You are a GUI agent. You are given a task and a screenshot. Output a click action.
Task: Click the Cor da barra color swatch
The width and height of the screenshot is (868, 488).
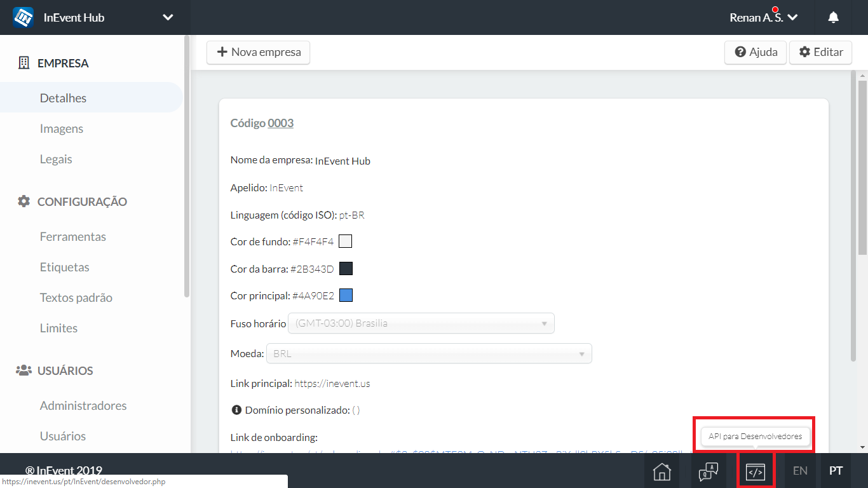[346, 269]
